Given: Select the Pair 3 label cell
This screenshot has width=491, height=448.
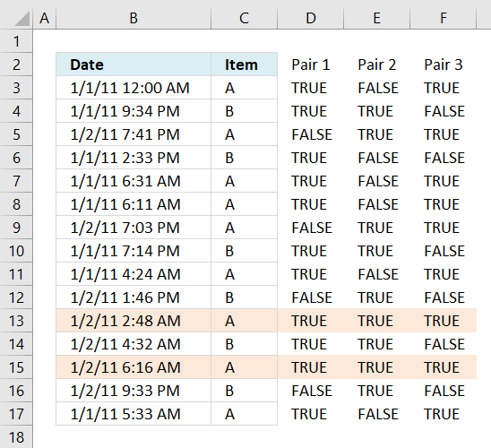Looking at the screenshot, I should coord(444,65).
